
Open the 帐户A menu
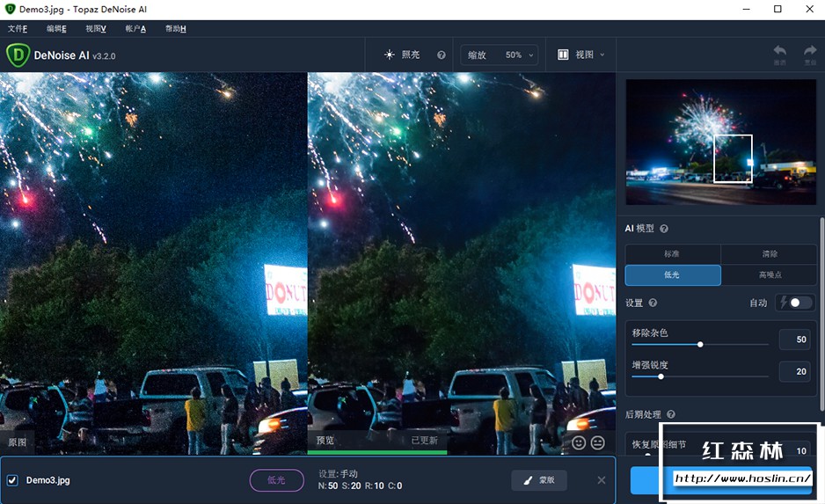tap(135, 28)
